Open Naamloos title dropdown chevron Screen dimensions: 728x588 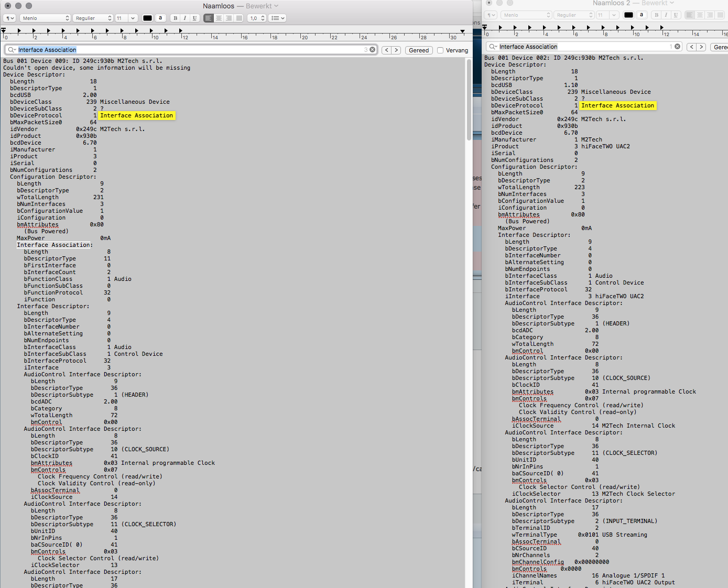coord(276,6)
